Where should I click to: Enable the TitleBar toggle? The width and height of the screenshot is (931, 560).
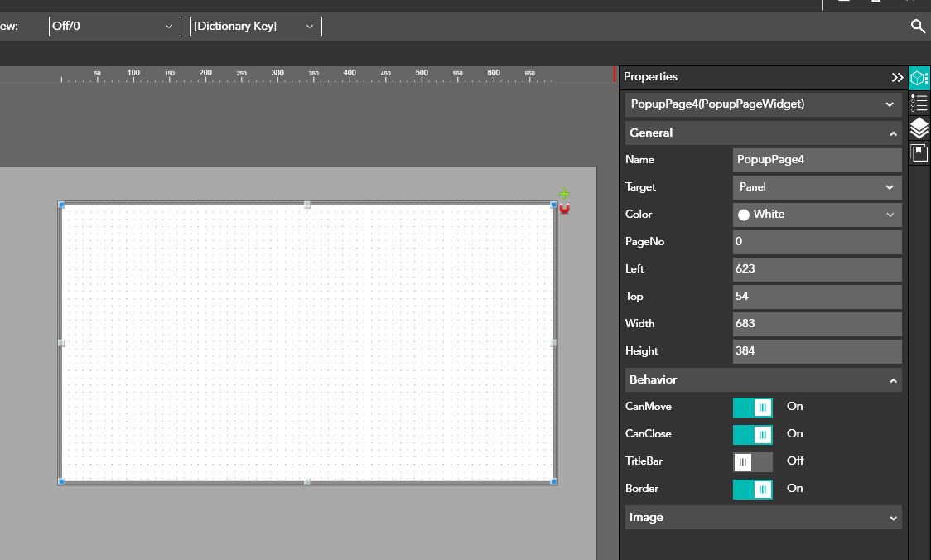pos(752,461)
